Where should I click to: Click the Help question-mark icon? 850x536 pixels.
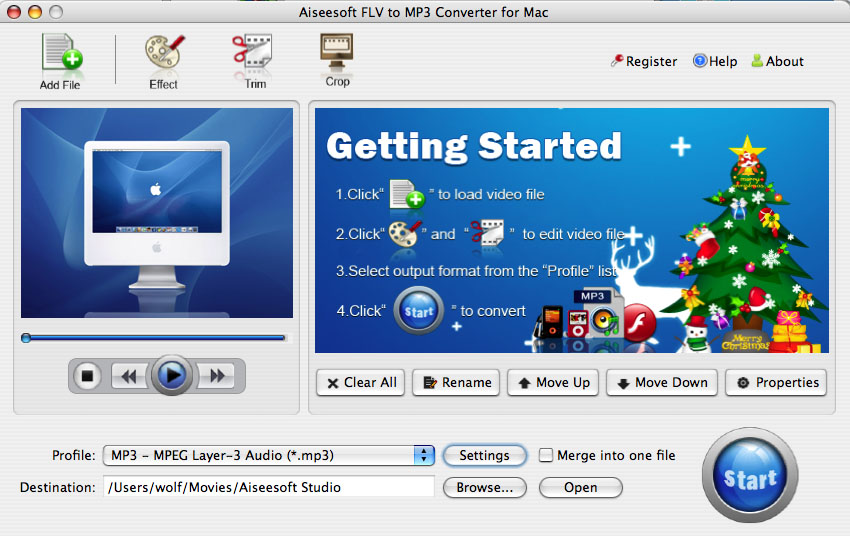[x=700, y=61]
